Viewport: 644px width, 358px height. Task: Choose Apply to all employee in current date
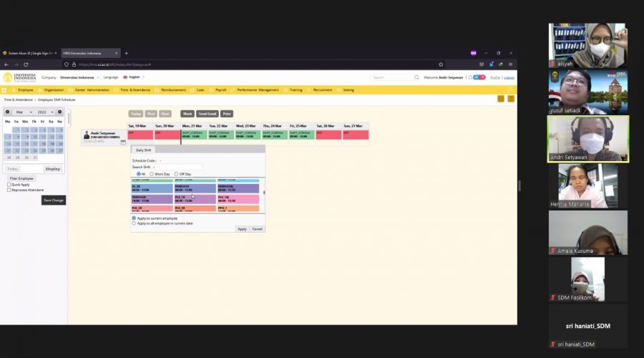134,223
